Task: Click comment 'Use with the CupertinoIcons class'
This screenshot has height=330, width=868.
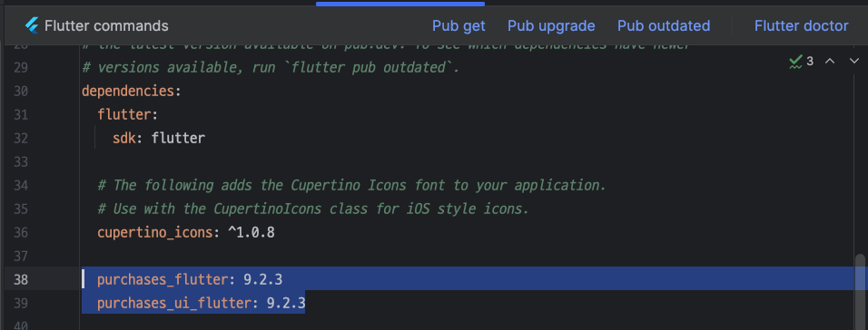Action: [313, 209]
